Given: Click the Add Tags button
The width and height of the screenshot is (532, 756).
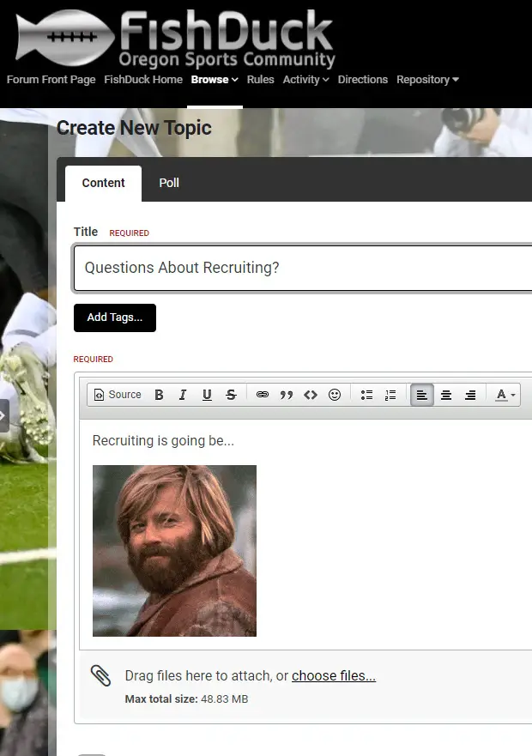Looking at the screenshot, I should pos(115,318).
